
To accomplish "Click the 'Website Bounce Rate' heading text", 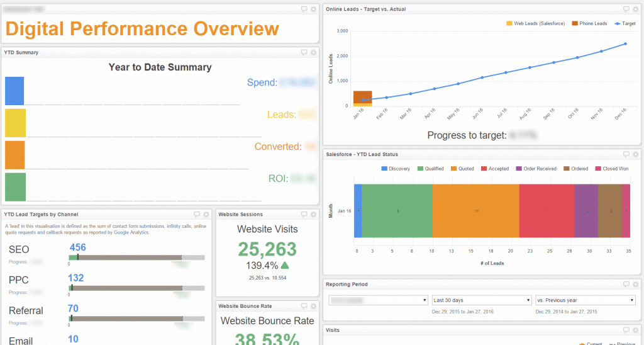I will [267, 320].
